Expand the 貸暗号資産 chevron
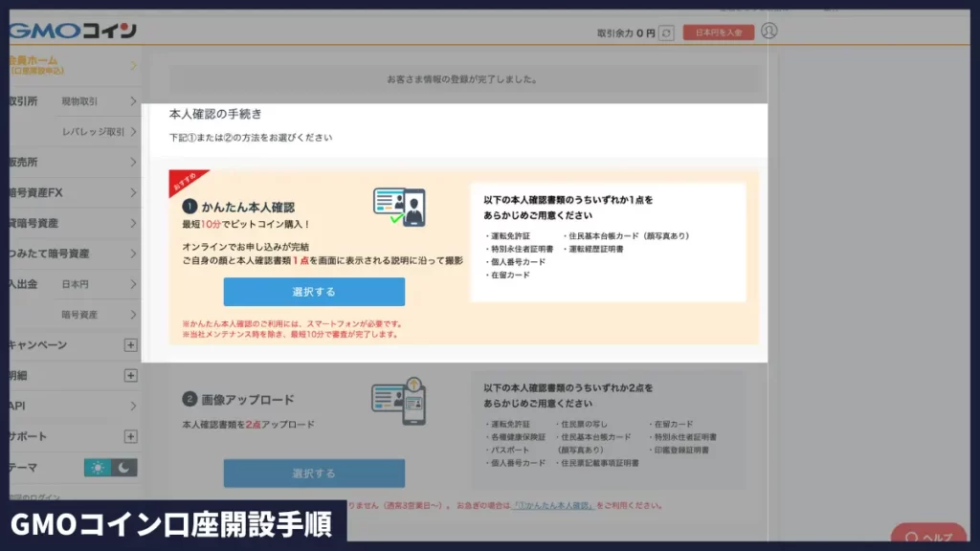The width and height of the screenshot is (980, 551). click(133, 223)
